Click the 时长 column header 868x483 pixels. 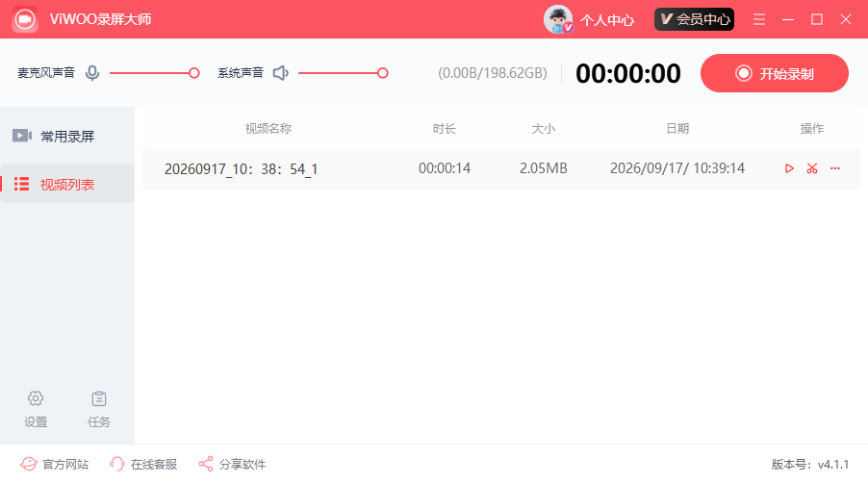pyautogui.click(x=444, y=129)
